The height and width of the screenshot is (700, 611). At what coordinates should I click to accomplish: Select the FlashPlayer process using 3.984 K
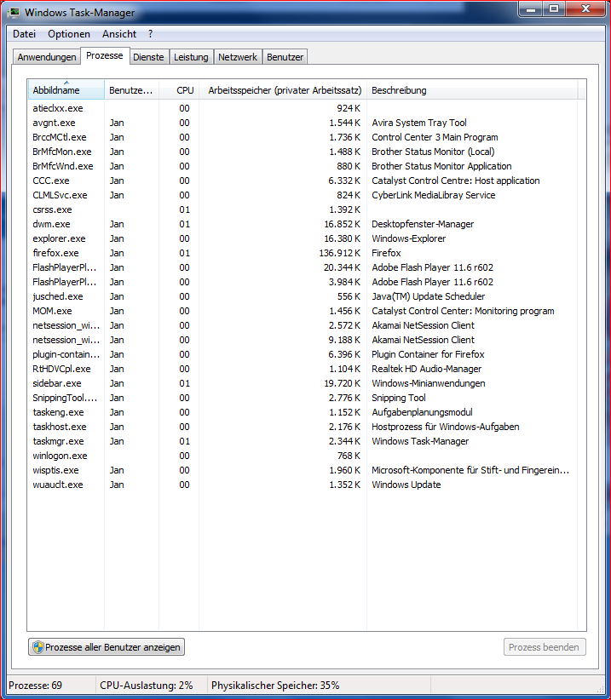[x=302, y=282]
